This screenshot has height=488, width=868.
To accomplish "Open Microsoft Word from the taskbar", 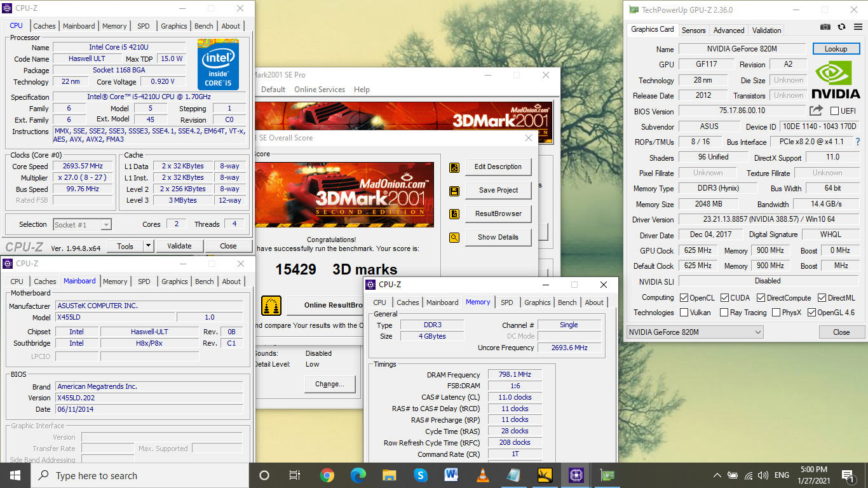I will click(451, 475).
